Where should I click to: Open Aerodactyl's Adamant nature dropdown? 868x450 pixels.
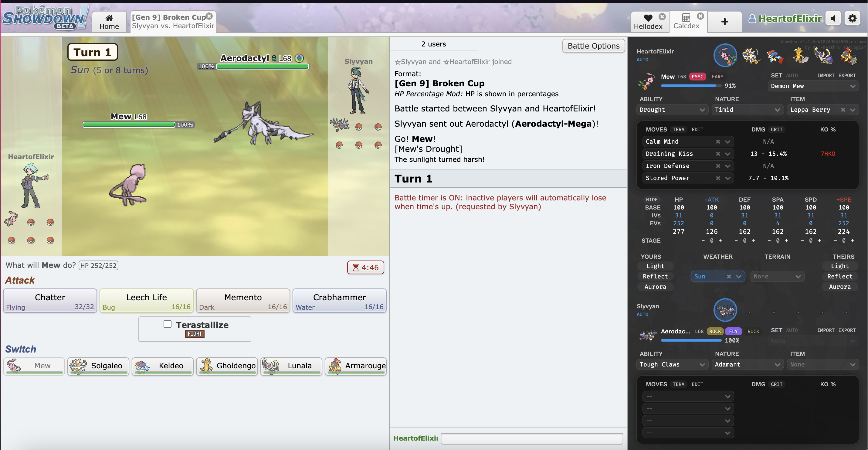click(x=748, y=364)
